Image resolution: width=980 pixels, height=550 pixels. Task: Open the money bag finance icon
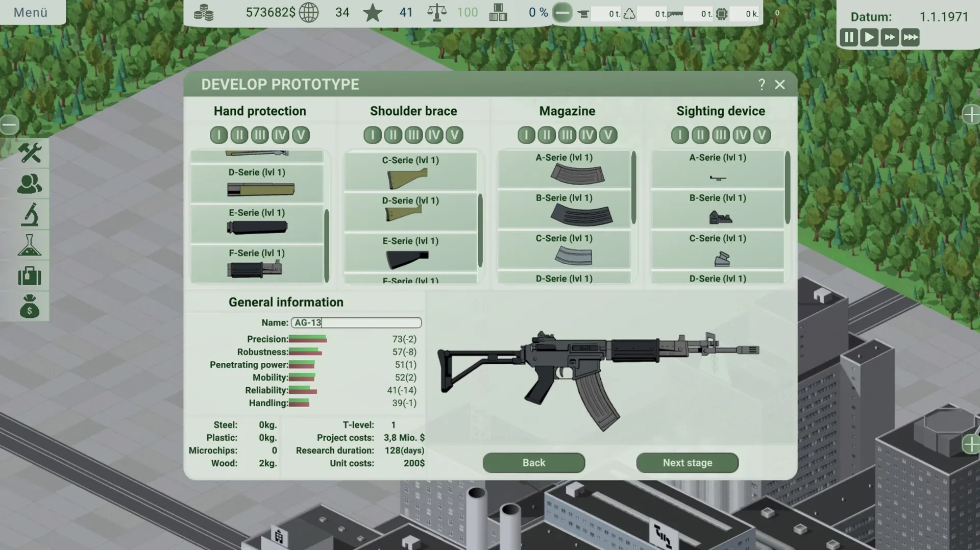[x=30, y=307]
